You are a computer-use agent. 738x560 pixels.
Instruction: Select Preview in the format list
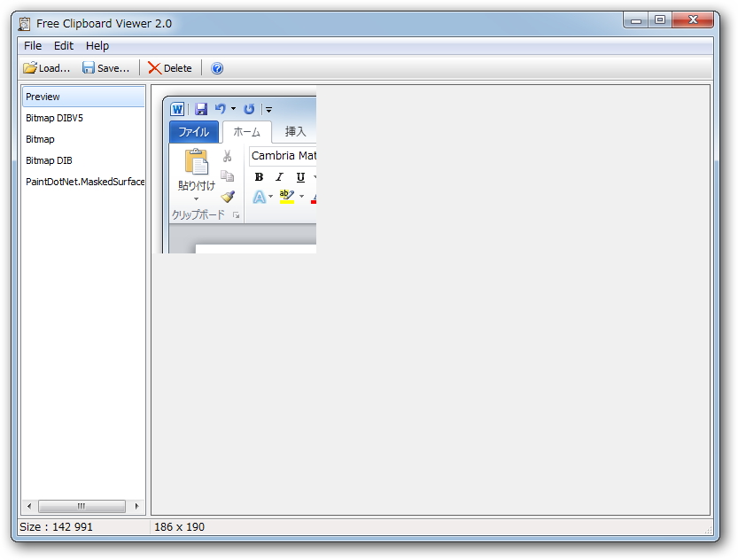click(43, 97)
